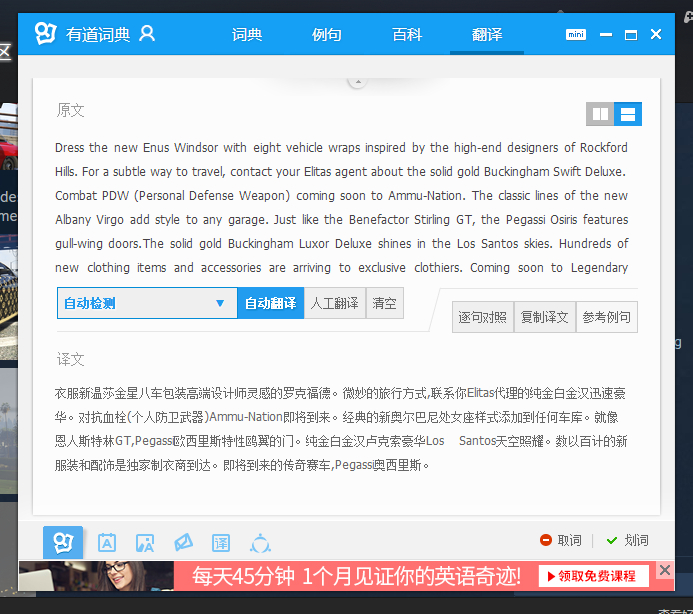
Task: Close the Youdao dictionary window
Action: (656, 34)
